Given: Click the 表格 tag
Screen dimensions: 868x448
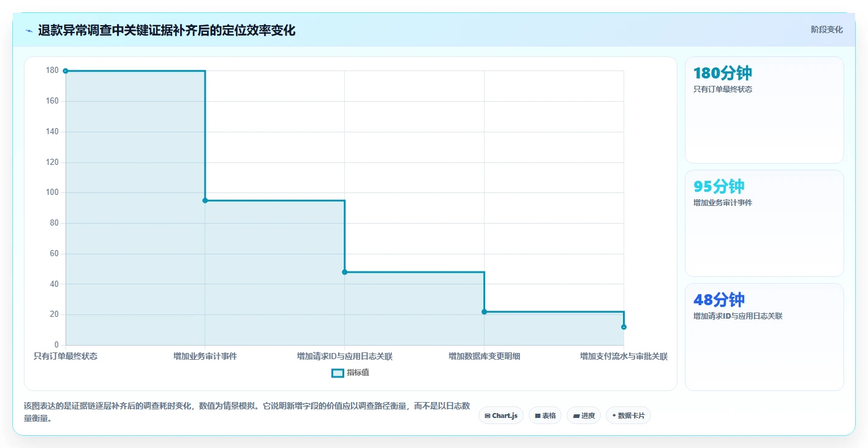Looking at the screenshot, I should point(545,416).
